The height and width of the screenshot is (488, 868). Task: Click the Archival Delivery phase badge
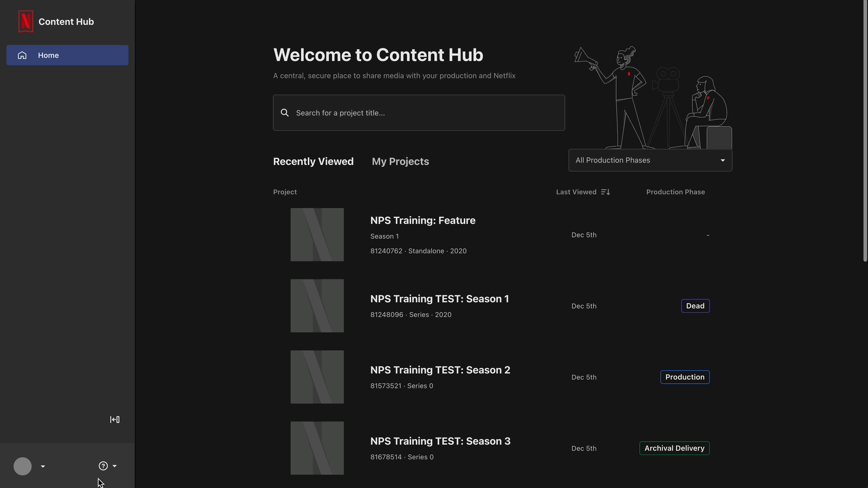pyautogui.click(x=675, y=448)
